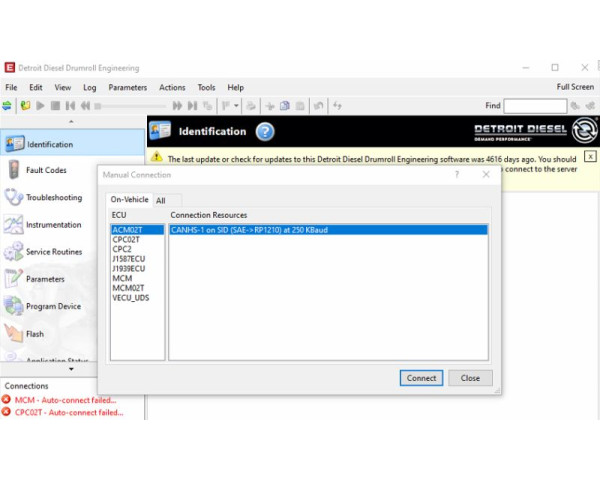Open the Flash panel

pyautogui.click(x=34, y=334)
